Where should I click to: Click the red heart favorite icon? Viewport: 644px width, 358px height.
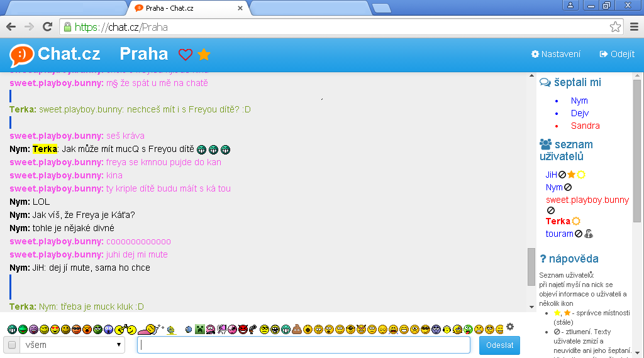pyautogui.click(x=185, y=55)
